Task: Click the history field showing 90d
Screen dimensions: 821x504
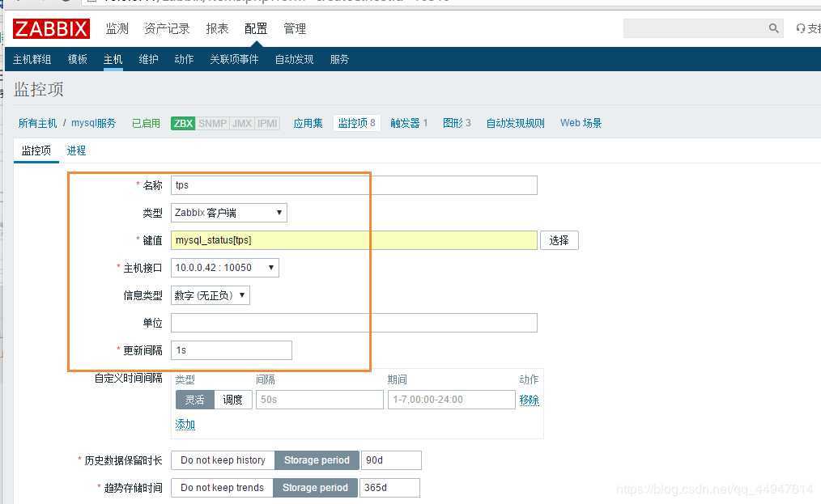Action: [x=391, y=460]
